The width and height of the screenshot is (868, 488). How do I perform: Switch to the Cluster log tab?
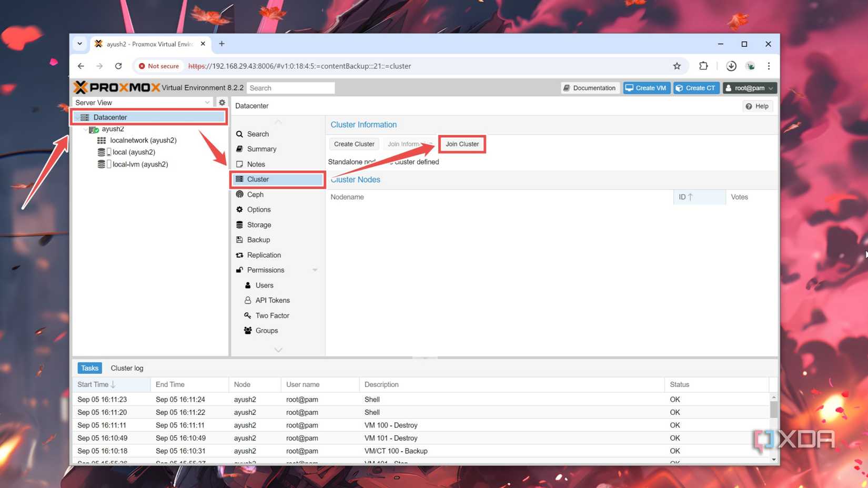point(126,368)
